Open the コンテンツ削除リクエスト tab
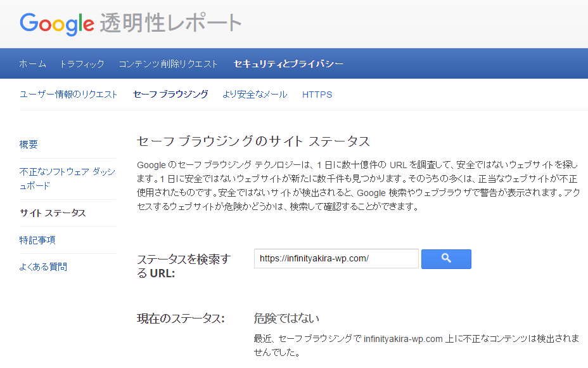This screenshot has width=588, height=368. [168, 64]
